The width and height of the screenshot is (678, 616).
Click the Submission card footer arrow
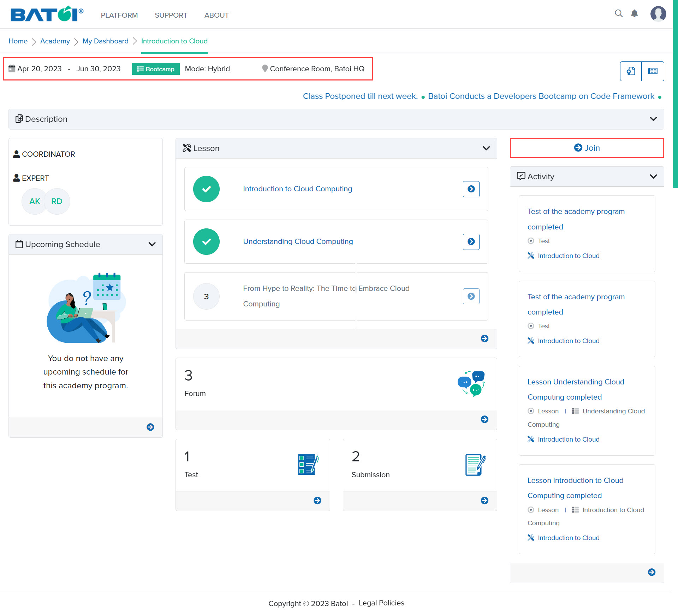tap(484, 500)
